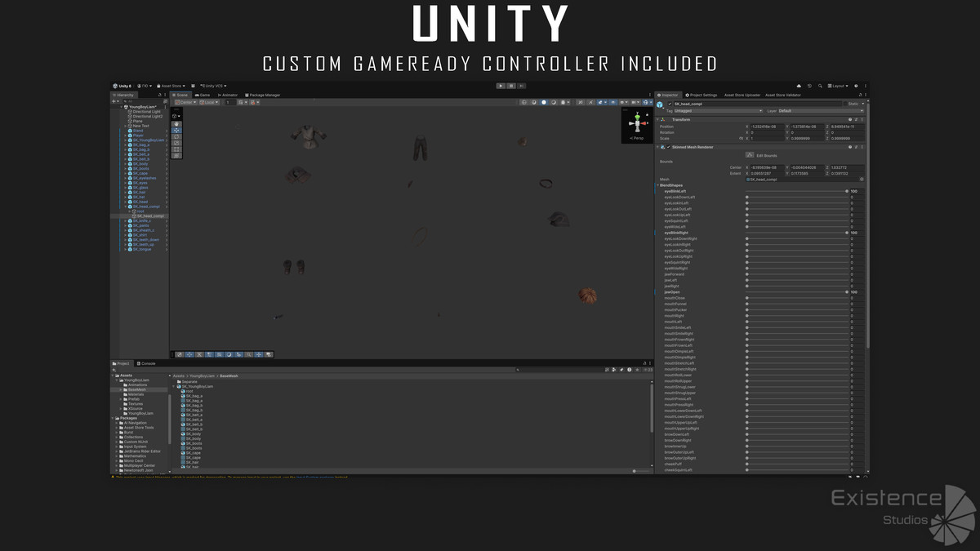Click the Hierarchy add plus button
980x551 pixels.
[x=114, y=101]
